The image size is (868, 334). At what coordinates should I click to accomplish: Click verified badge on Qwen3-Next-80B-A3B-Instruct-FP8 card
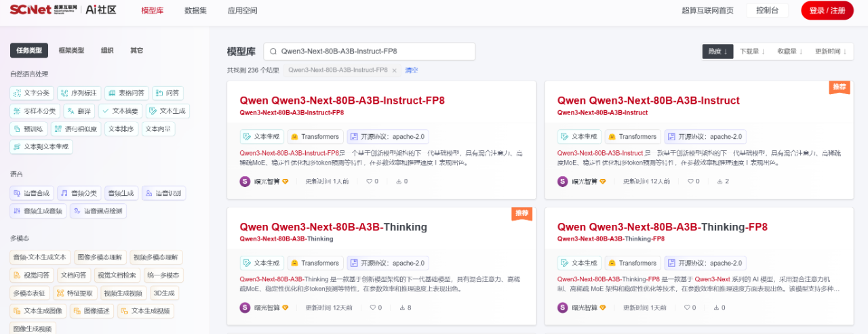(285, 182)
